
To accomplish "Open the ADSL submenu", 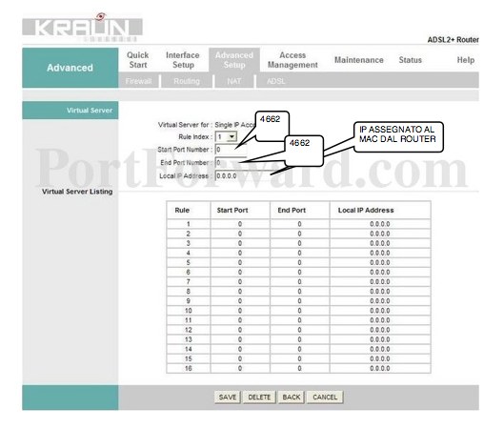I will point(275,81).
